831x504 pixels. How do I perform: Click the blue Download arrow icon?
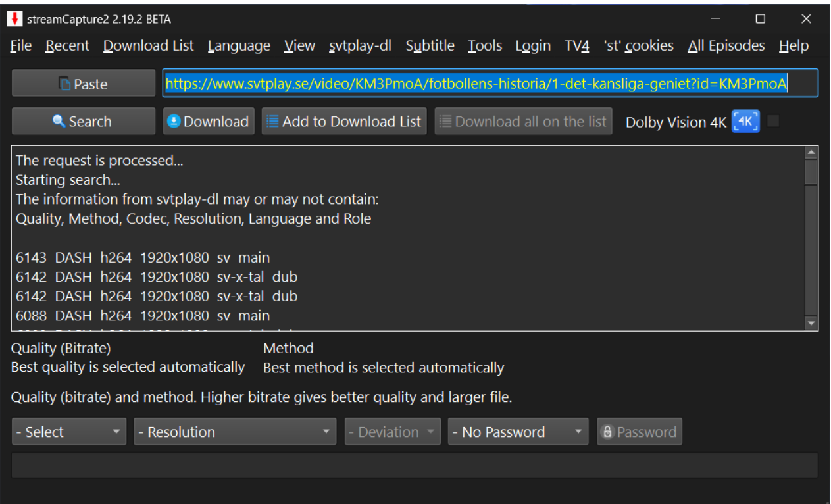tap(174, 122)
